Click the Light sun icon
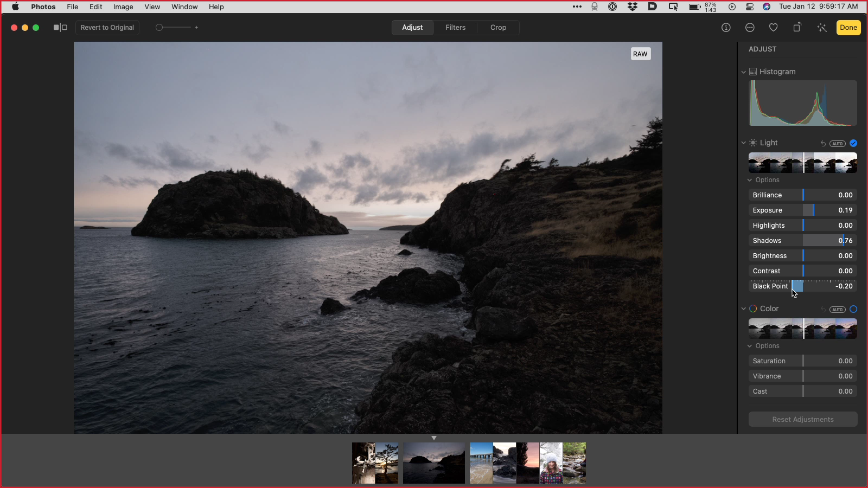The image size is (868, 488). point(753,143)
